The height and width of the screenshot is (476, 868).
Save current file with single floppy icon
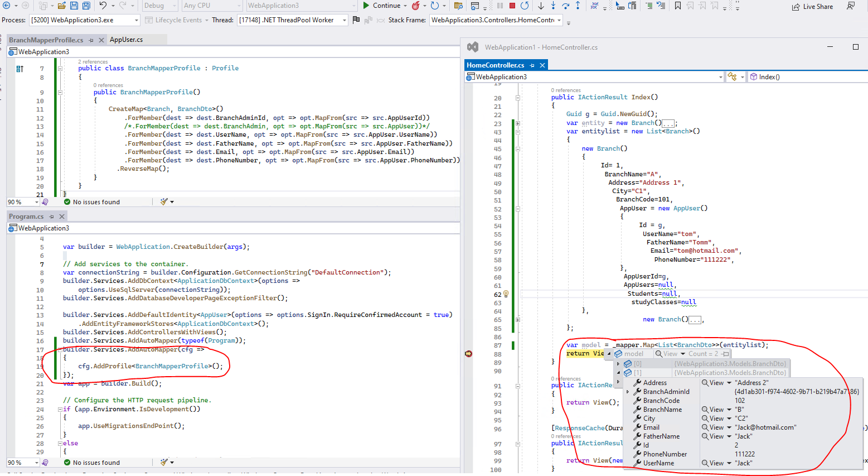coord(74,6)
